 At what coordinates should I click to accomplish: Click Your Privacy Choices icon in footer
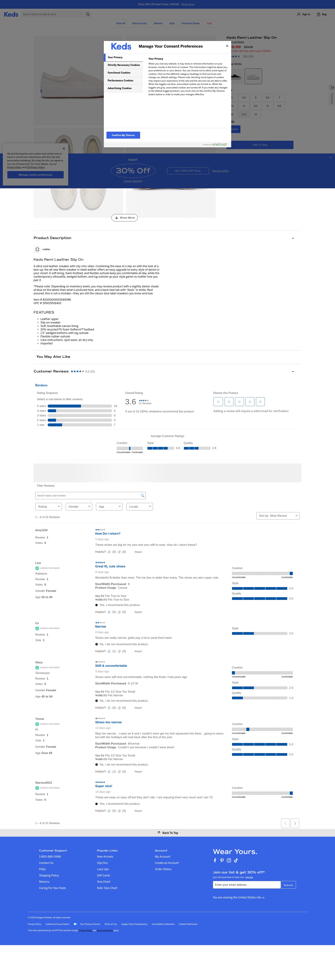[75, 924]
